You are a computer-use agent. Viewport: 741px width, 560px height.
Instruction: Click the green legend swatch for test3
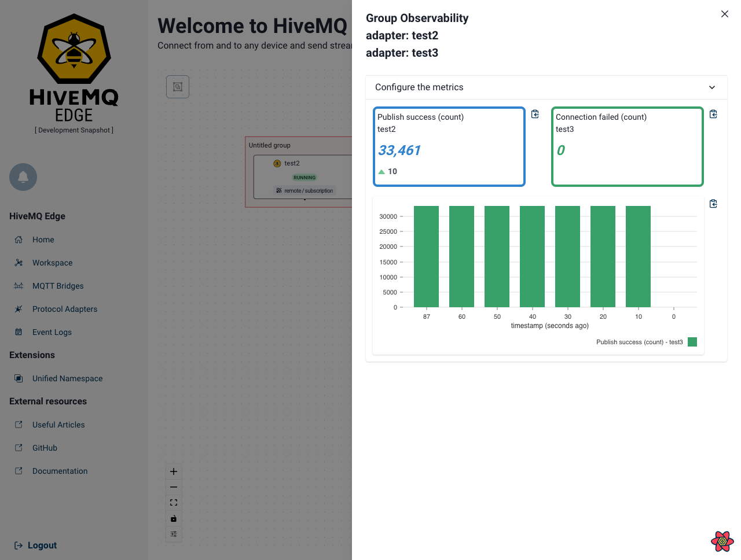click(692, 342)
